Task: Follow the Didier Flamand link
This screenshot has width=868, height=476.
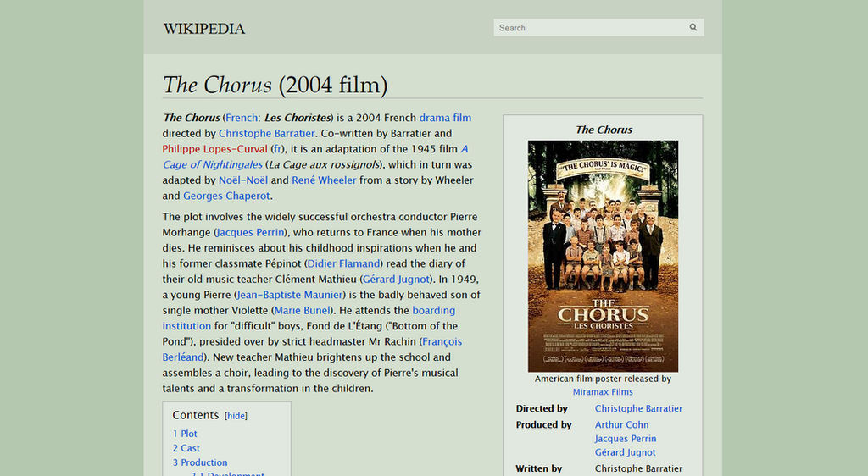Action: pyautogui.click(x=343, y=263)
